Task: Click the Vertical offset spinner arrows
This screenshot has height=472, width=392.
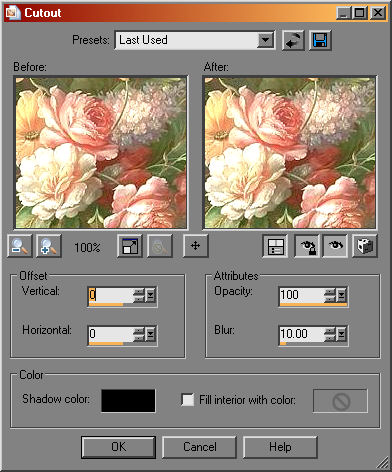Action: [140, 295]
